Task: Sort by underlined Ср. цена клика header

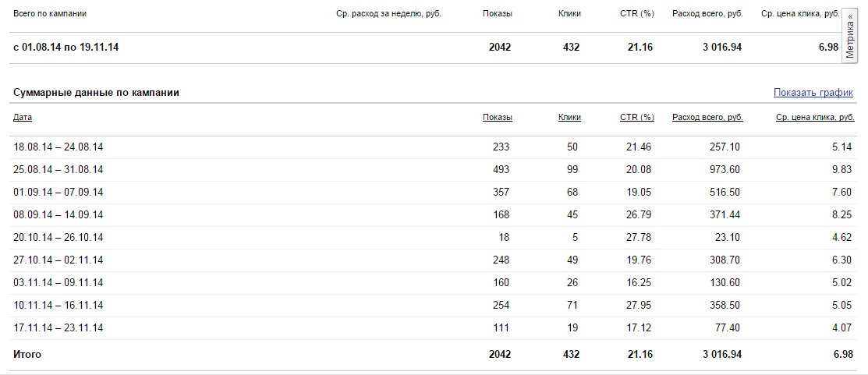Action: coord(815,118)
